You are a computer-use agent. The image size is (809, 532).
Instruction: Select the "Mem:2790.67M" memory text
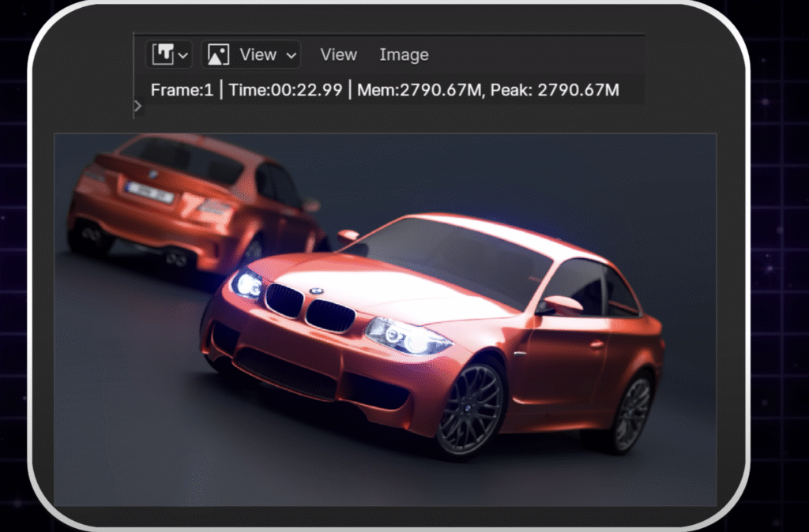pos(420,90)
